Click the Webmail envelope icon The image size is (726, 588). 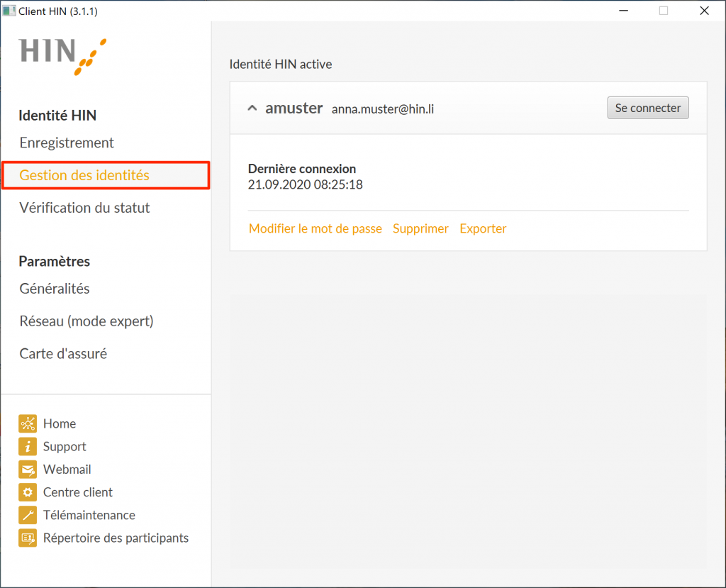tap(28, 470)
